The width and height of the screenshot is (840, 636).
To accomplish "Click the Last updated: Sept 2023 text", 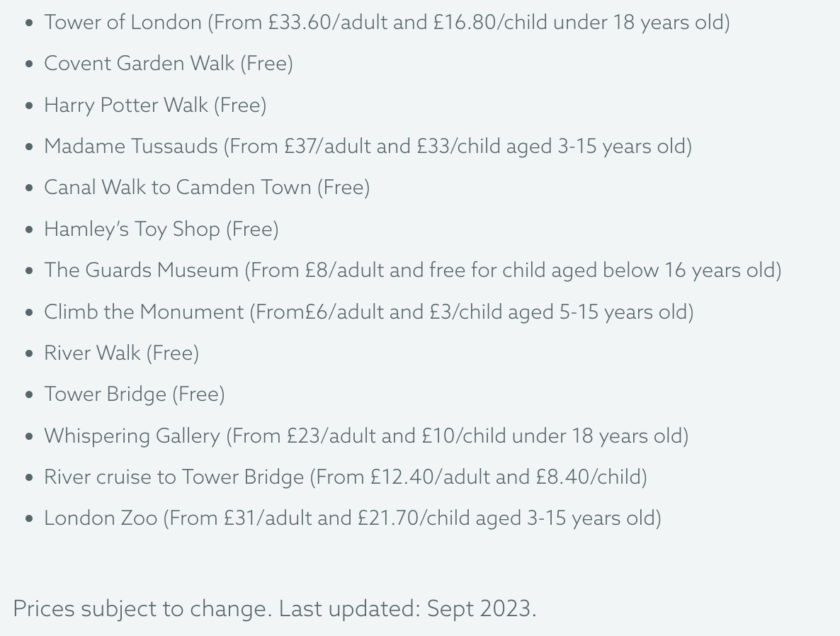I will pos(407,609).
